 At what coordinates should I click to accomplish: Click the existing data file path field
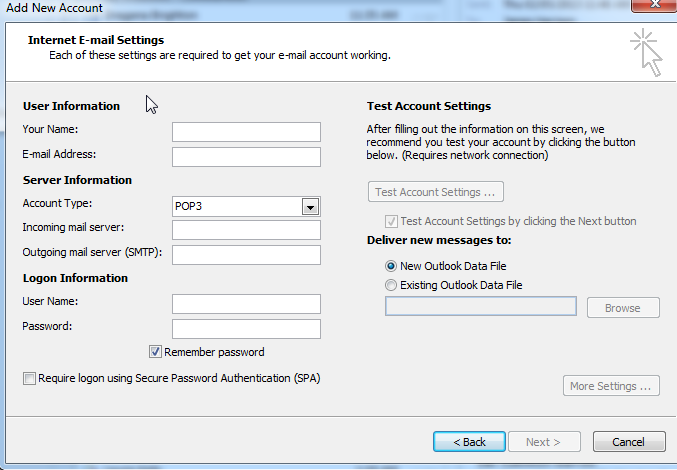click(x=481, y=306)
